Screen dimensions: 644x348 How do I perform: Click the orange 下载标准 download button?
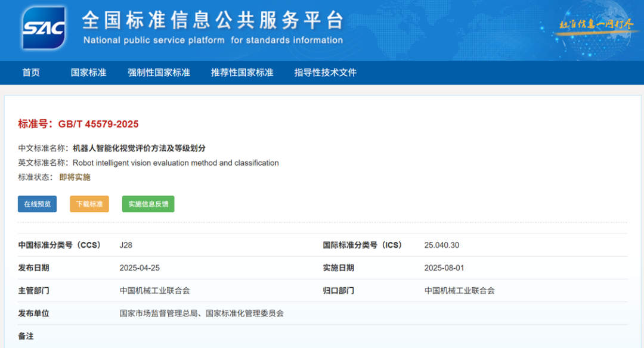89,204
